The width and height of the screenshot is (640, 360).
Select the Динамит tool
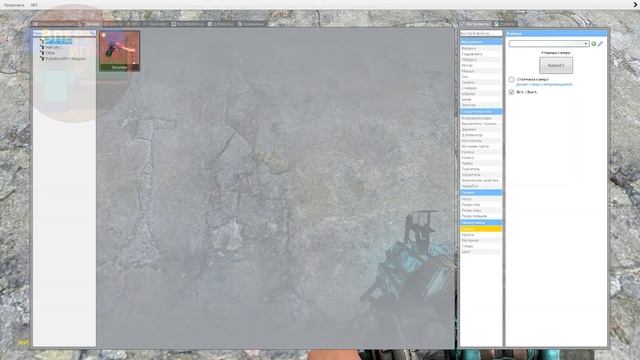[481, 129]
